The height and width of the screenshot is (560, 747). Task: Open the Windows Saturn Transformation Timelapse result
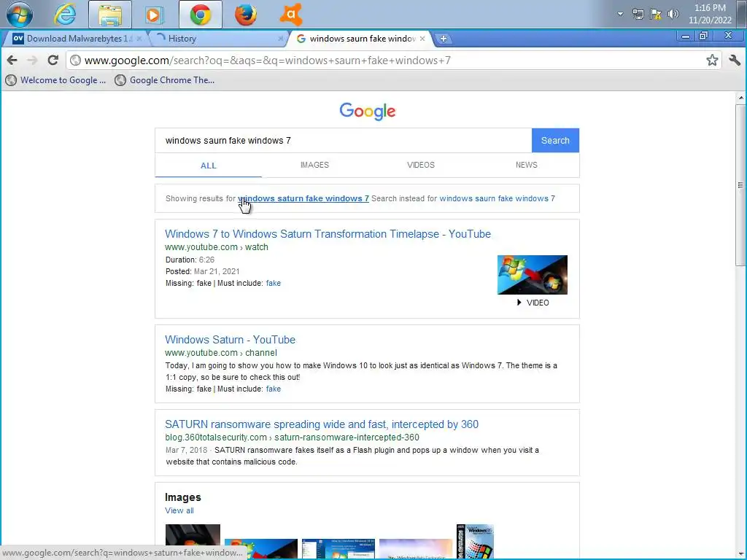coord(328,234)
